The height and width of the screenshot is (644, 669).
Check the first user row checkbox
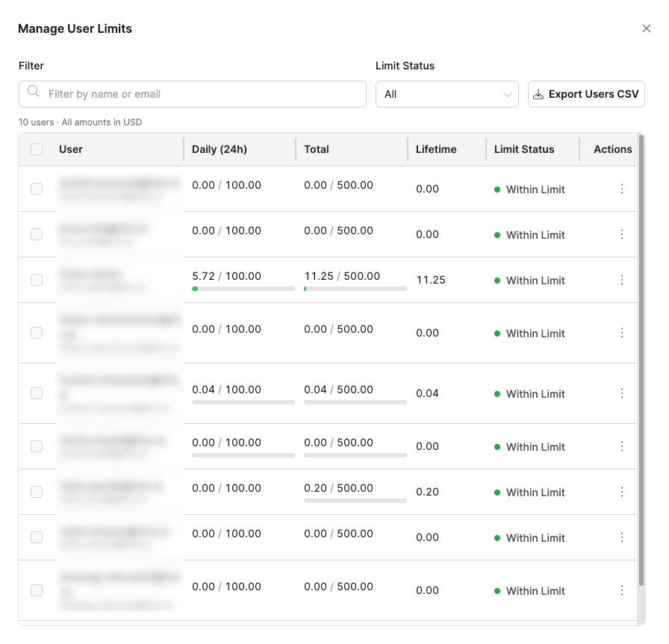coord(37,189)
